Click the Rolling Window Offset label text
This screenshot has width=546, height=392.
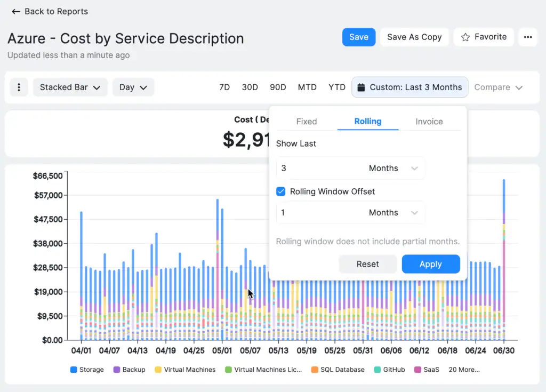[332, 191]
